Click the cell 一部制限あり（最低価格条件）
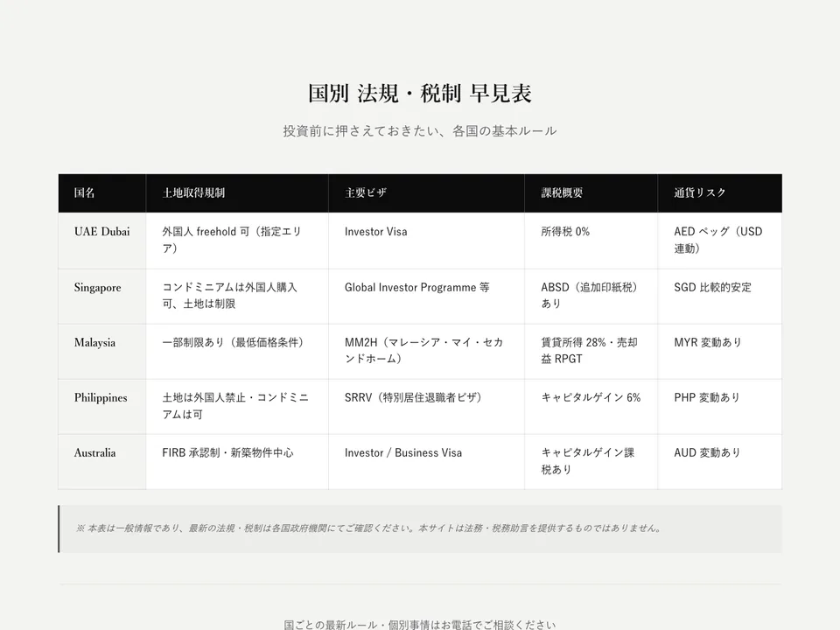Viewport: 840px width, 630px height. [237, 352]
